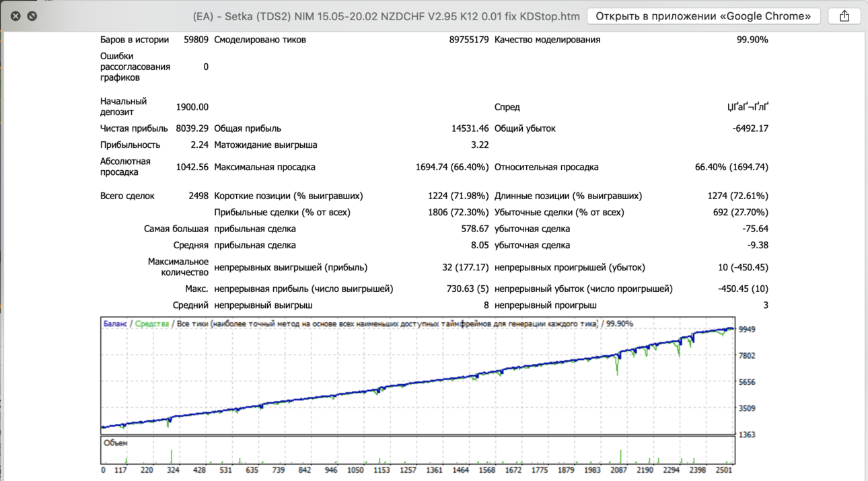Select the value 1694.74 (66.40%)
The height and width of the screenshot is (481, 868).
[452, 167]
